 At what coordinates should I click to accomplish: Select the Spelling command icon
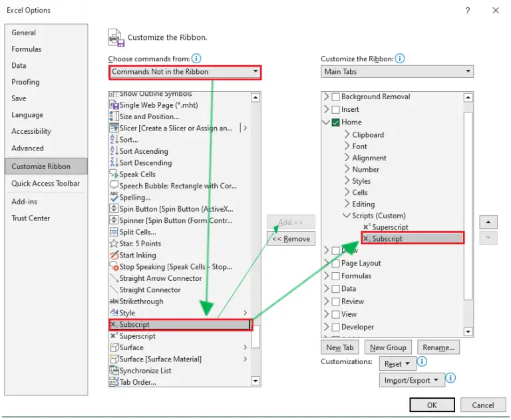(114, 197)
